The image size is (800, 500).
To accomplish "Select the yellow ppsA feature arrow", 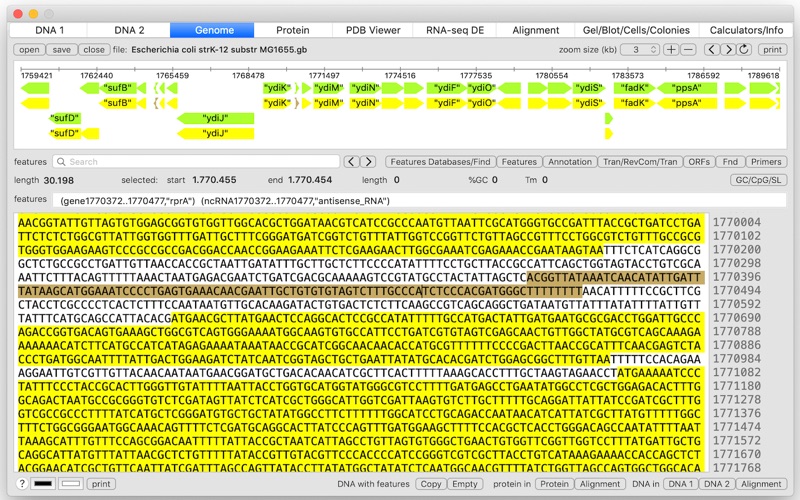I will tap(687, 103).
